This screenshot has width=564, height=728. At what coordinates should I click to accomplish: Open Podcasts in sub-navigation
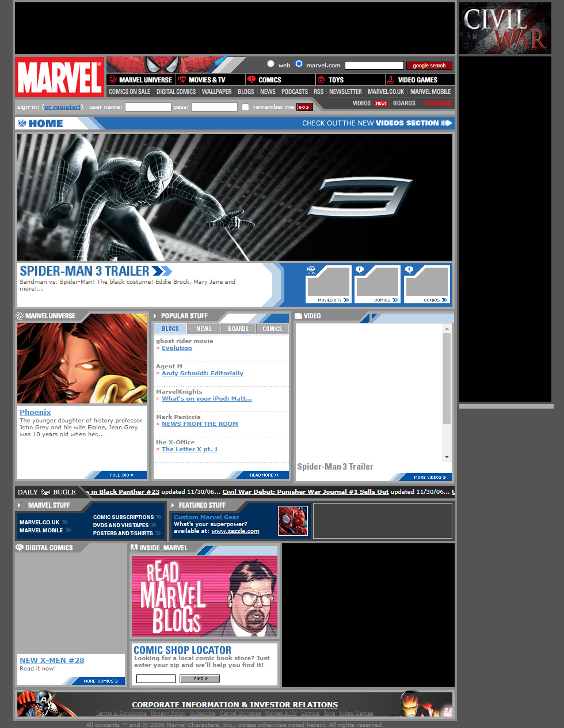295,92
